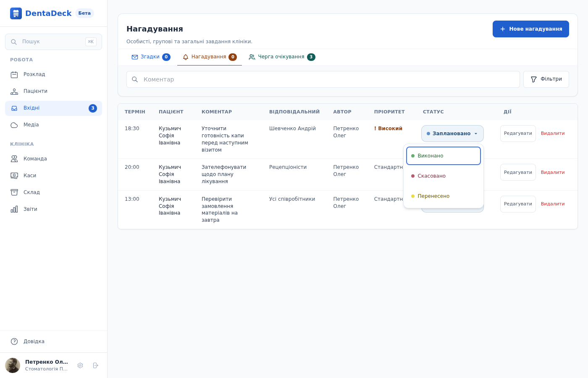Open Довідка question mark icon
The width and height of the screenshot is (588, 378).
point(14,341)
